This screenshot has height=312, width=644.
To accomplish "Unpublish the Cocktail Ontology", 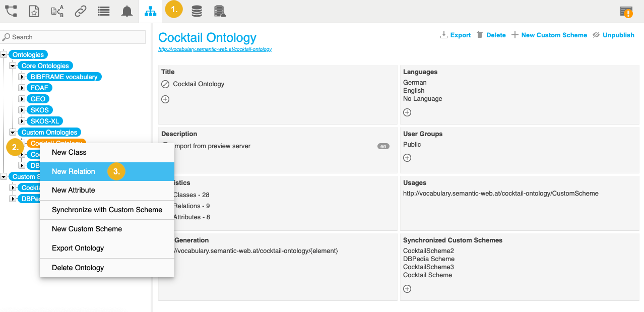I will [x=613, y=35].
